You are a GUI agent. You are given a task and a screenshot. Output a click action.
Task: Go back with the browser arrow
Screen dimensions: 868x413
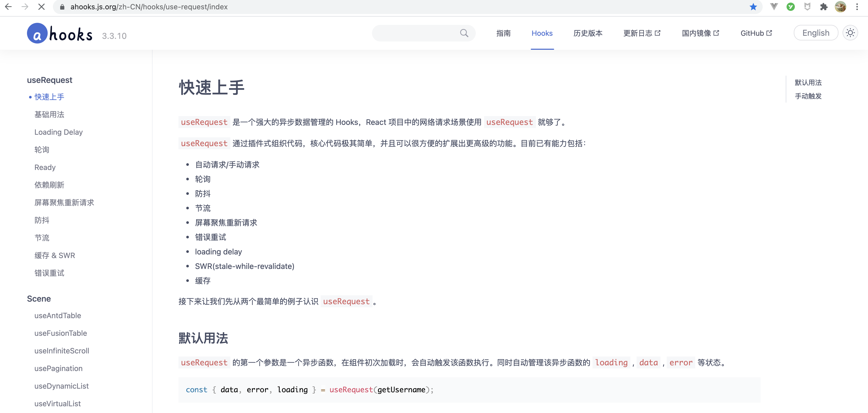click(9, 7)
